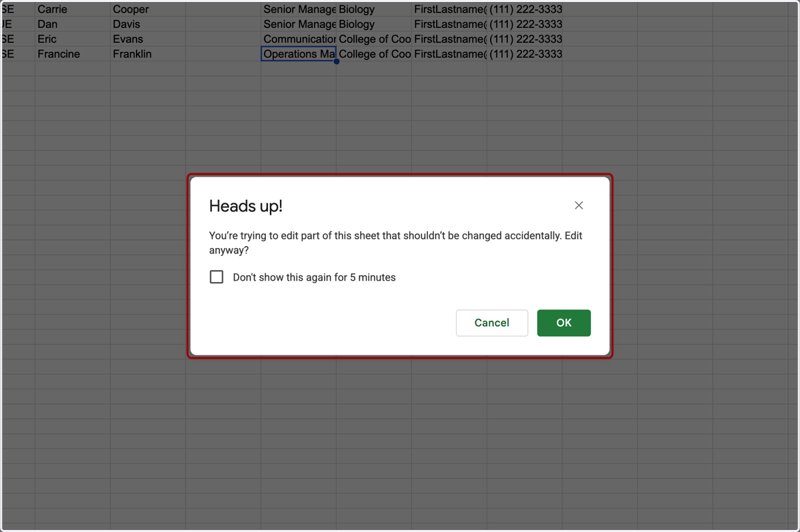Image resolution: width=800 pixels, height=532 pixels.
Task: Select the cell containing Carrie
Action: (73, 9)
